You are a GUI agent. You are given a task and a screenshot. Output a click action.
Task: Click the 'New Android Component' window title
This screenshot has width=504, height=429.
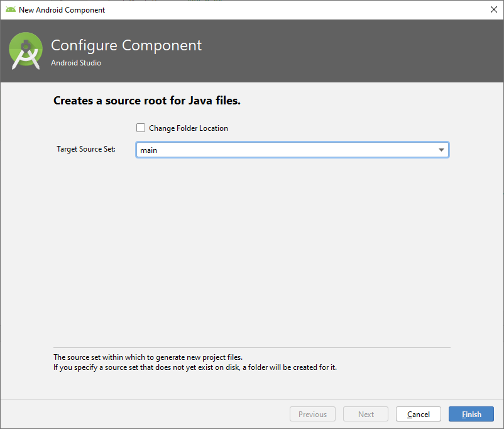62,9
